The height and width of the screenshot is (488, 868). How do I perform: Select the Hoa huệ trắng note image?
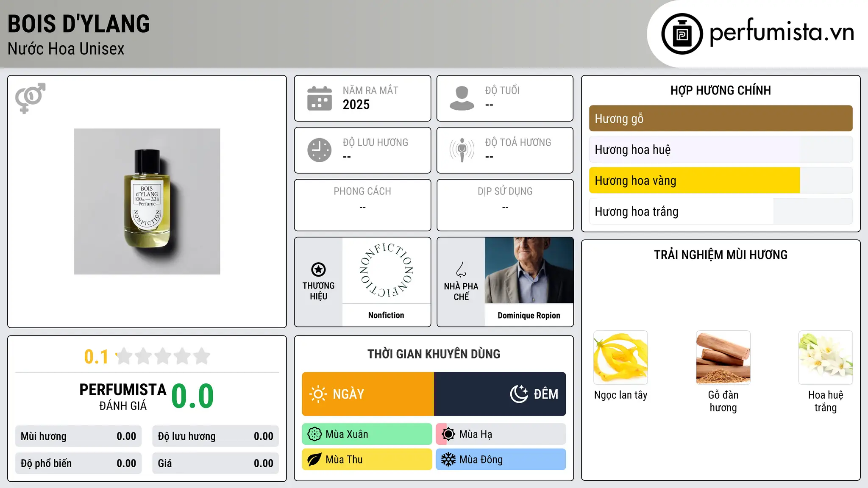(x=826, y=358)
